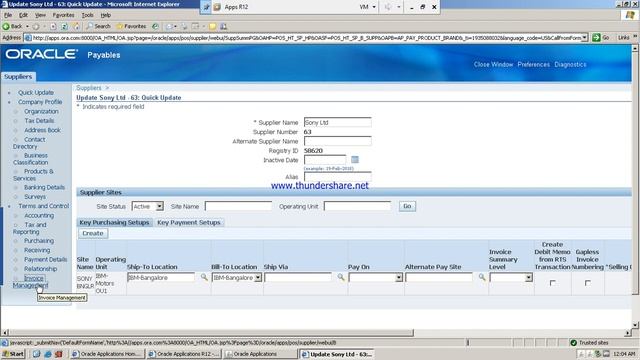
Task: Open the Mail button dropdown arrow
Action: [175, 26]
